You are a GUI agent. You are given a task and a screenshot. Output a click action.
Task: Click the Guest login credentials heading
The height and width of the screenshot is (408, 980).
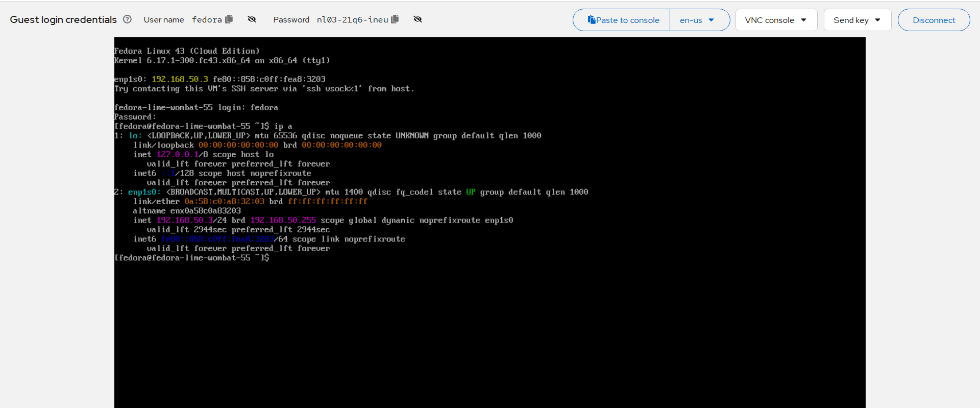click(x=63, y=19)
